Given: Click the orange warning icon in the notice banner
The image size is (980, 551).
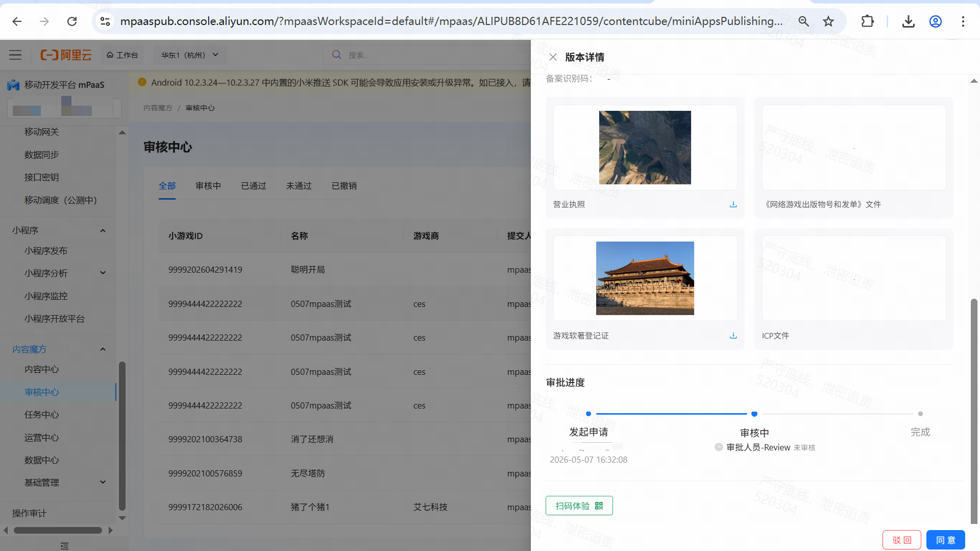Looking at the screenshot, I should (142, 82).
